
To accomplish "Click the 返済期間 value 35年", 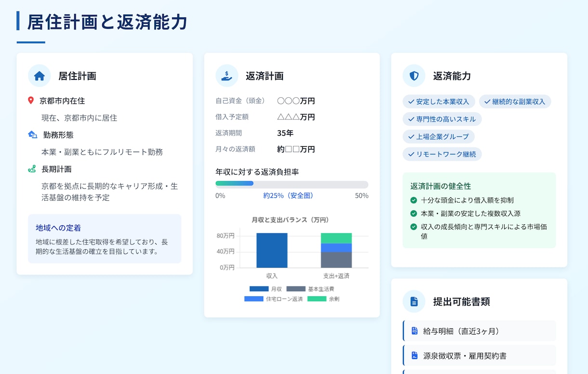I will [285, 133].
